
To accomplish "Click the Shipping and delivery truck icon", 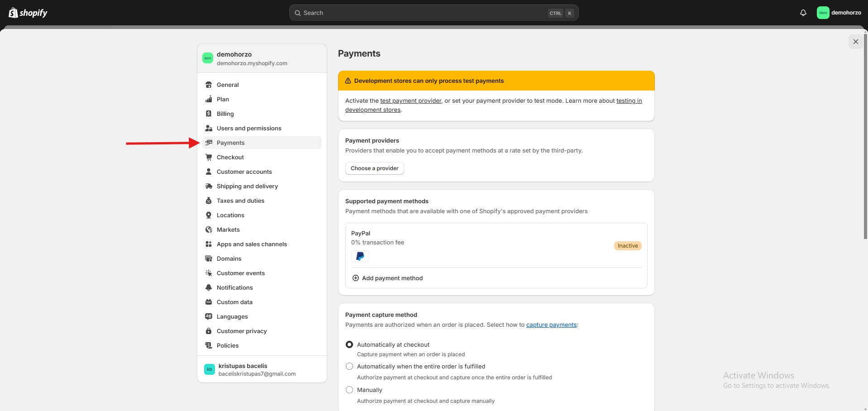I will coord(209,186).
